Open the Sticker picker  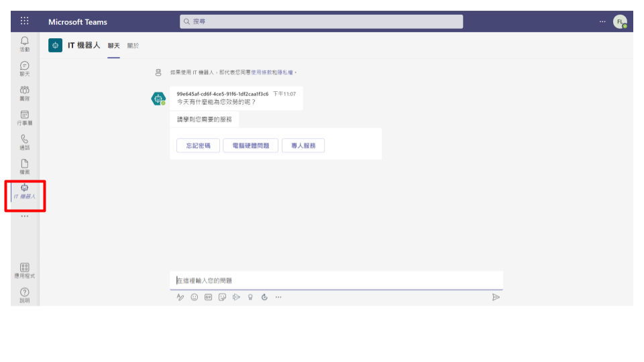pos(222,297)
